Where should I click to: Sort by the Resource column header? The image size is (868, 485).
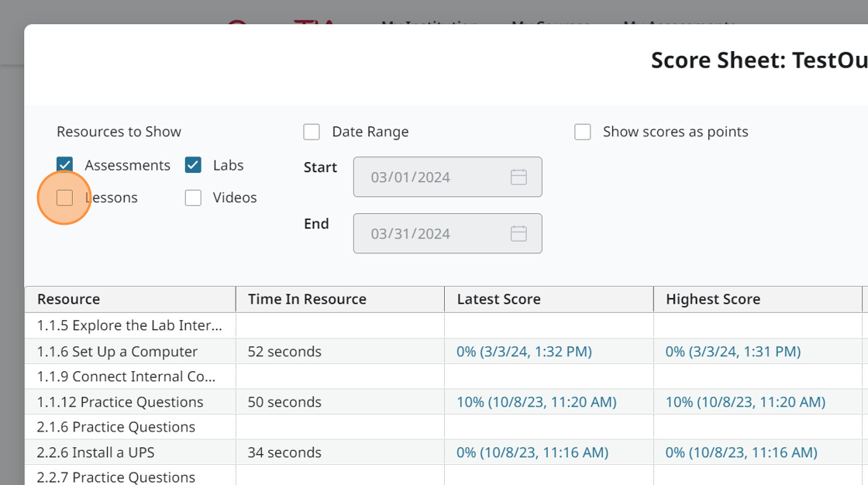tap(69, 299)
